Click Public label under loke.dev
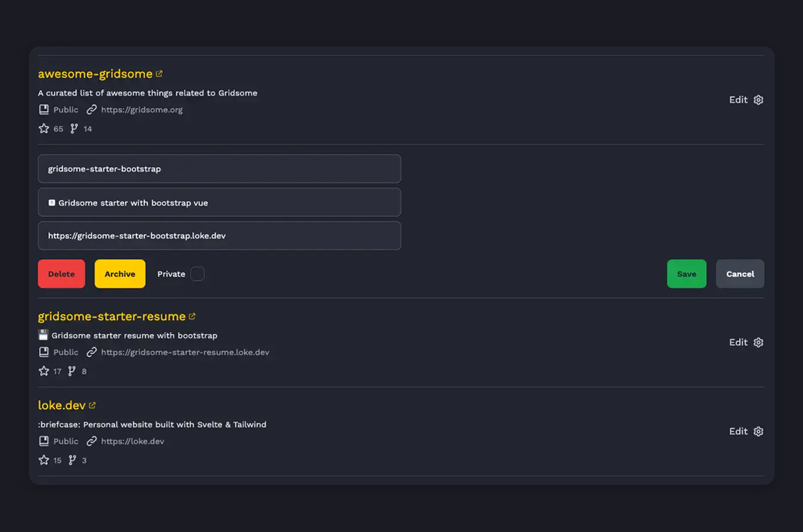 [x=66, y=441]
